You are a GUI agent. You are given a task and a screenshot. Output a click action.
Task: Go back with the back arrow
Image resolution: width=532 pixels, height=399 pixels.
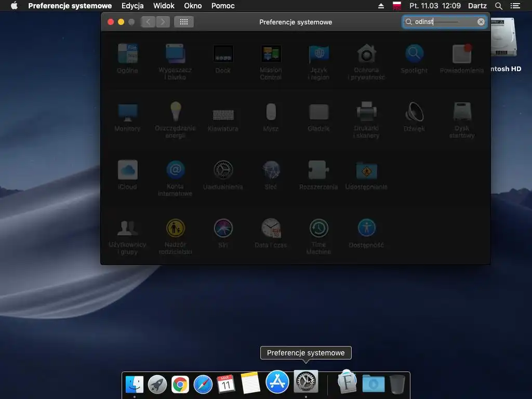coord(148,22)
